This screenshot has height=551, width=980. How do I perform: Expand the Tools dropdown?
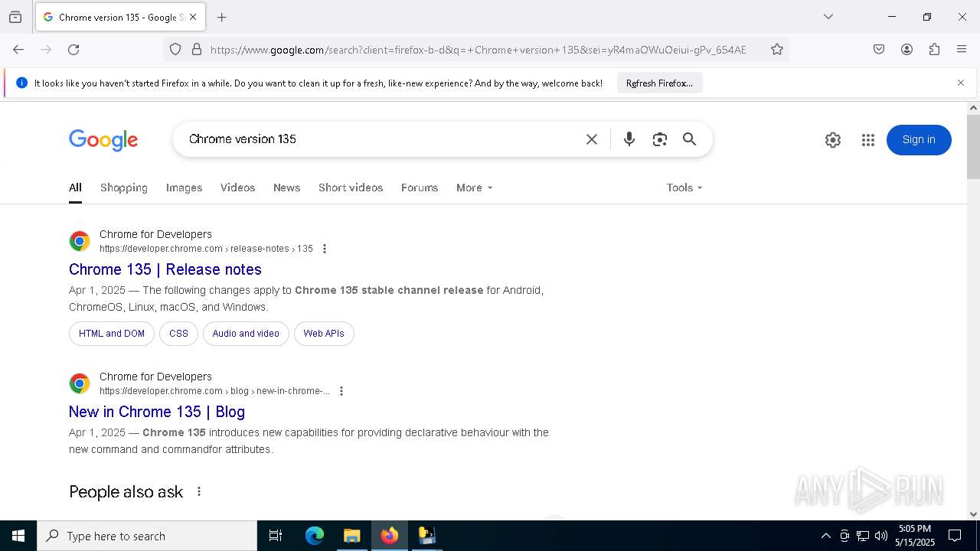(x=684, y=187)
